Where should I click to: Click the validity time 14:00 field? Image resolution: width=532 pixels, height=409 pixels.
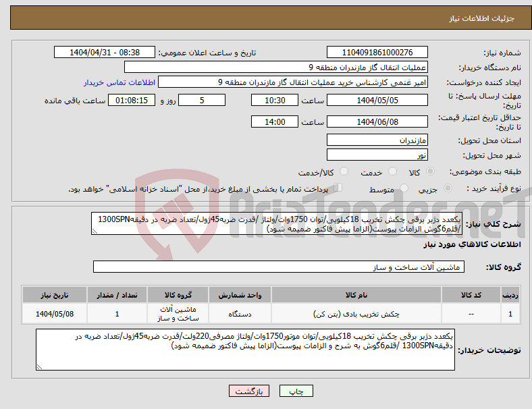click(x=275, y=121)
